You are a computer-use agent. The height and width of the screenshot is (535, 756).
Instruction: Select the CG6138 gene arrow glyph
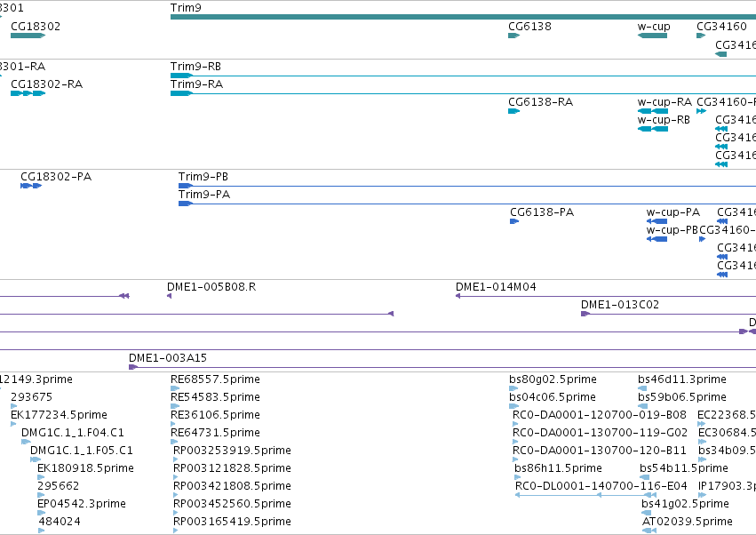click(514, 36)
